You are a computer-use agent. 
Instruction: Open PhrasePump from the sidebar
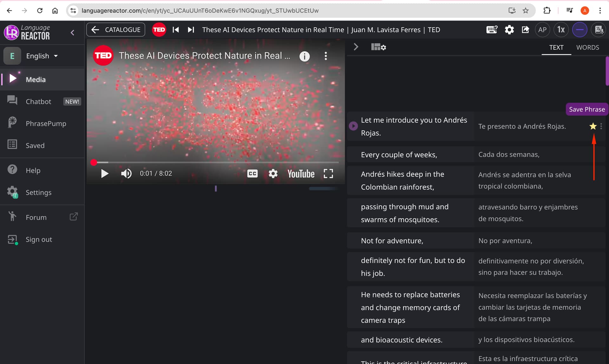[46, 124]
